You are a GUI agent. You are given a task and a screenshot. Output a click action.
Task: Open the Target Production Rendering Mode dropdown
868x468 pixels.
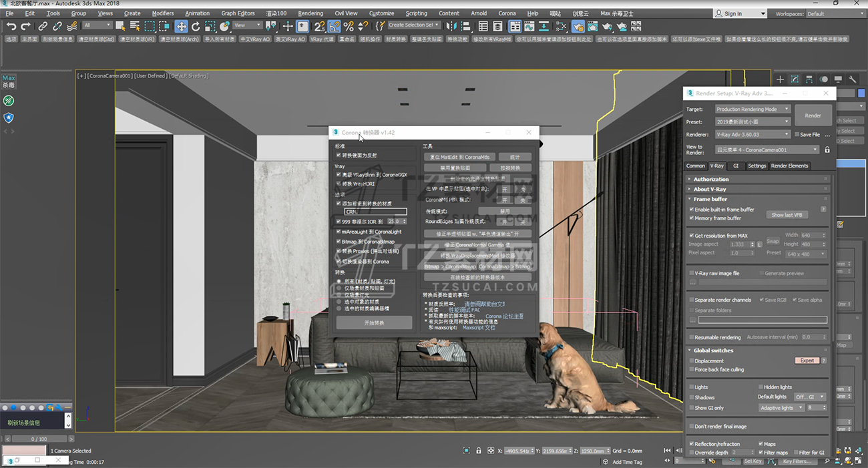pos(752,109)
